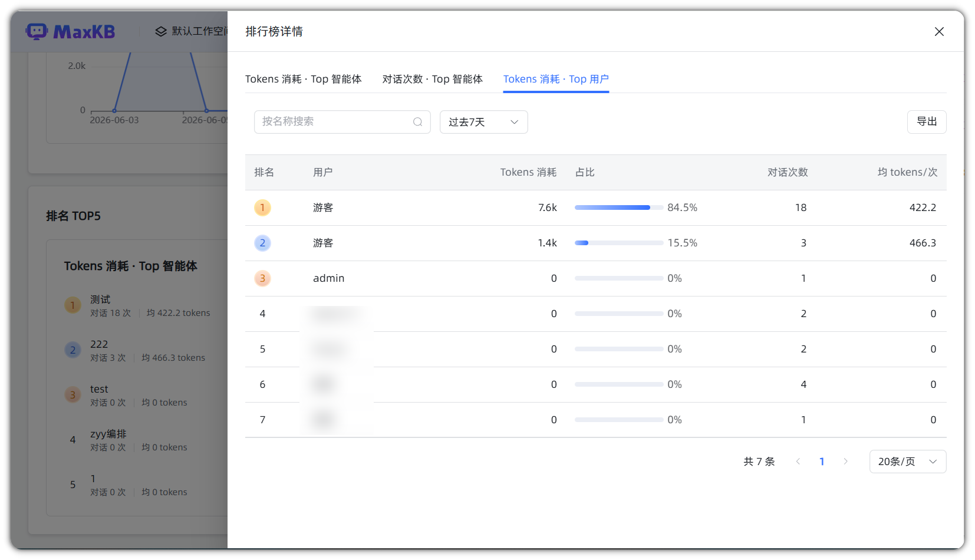975x560 pixels.
Task: Click the workspace layers icon
Action: (161, 31)
